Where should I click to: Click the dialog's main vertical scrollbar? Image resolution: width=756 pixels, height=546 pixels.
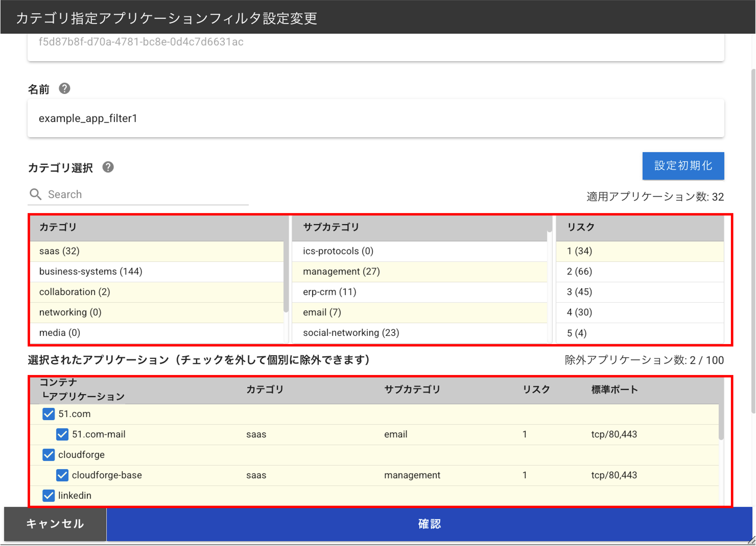click(x=753, y=241)
